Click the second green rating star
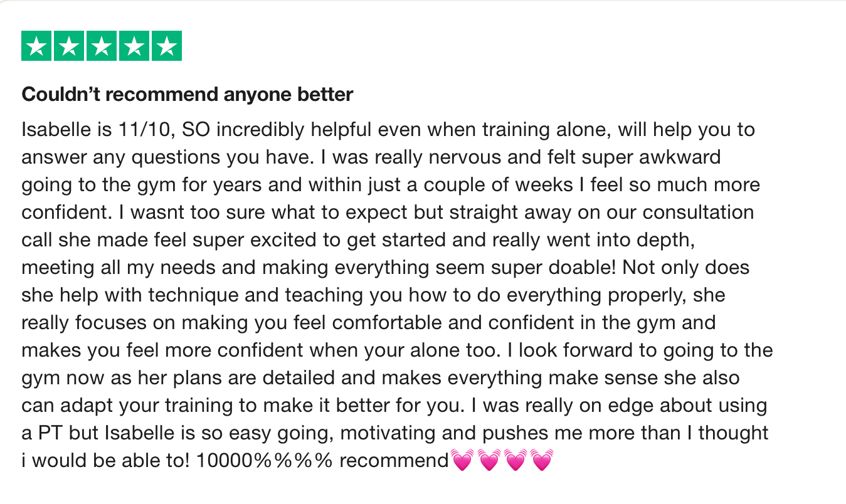 [70, 45]
